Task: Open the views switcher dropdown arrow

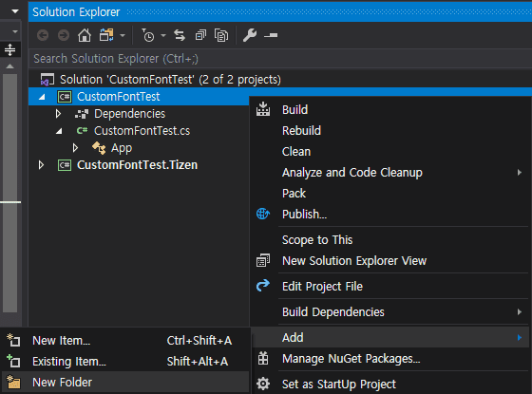Action: point(123,35)
